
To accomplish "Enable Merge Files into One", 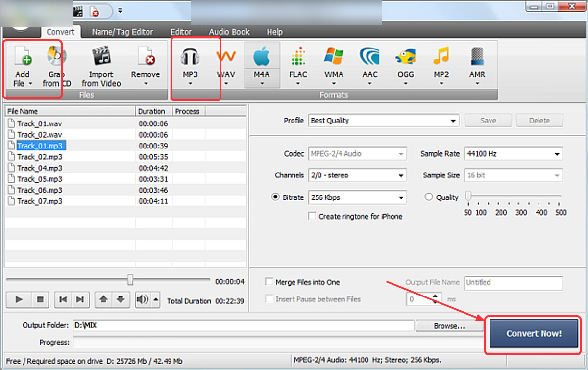I will (x=269, y=282).
